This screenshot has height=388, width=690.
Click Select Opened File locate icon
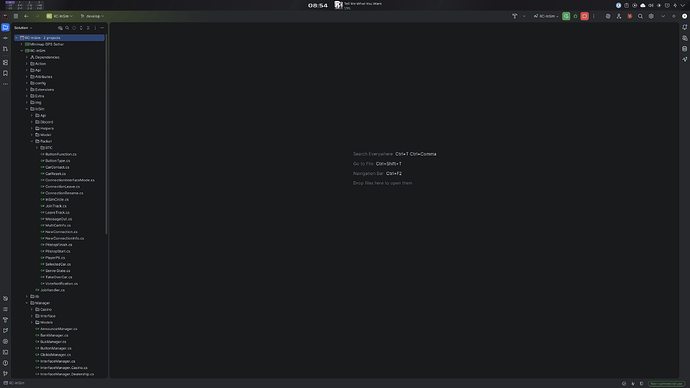pyautogui.click(x=74, y=28)
